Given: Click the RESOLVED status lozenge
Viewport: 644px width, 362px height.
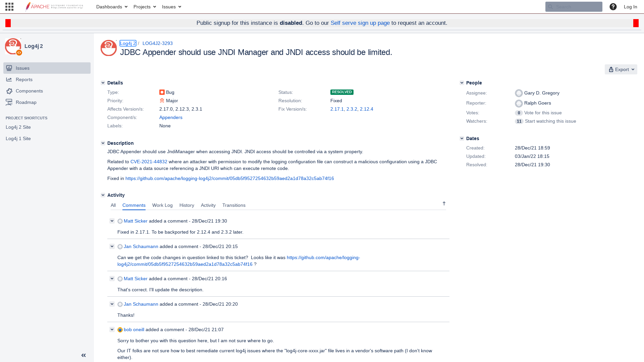Looking at the screenshot, I should click(342, 92).
